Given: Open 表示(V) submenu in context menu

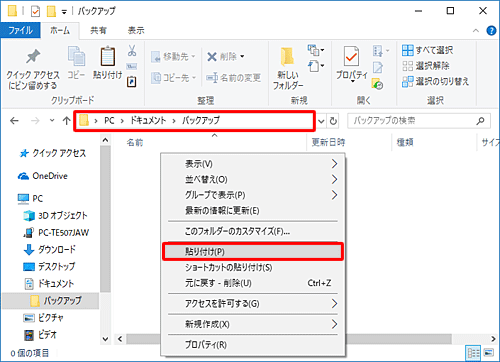Looking at the screenshot, I should click(x=253, y=164).
